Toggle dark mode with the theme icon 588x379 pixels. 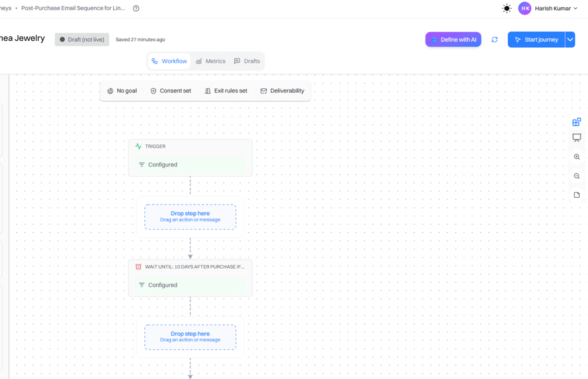pos(507,8)
